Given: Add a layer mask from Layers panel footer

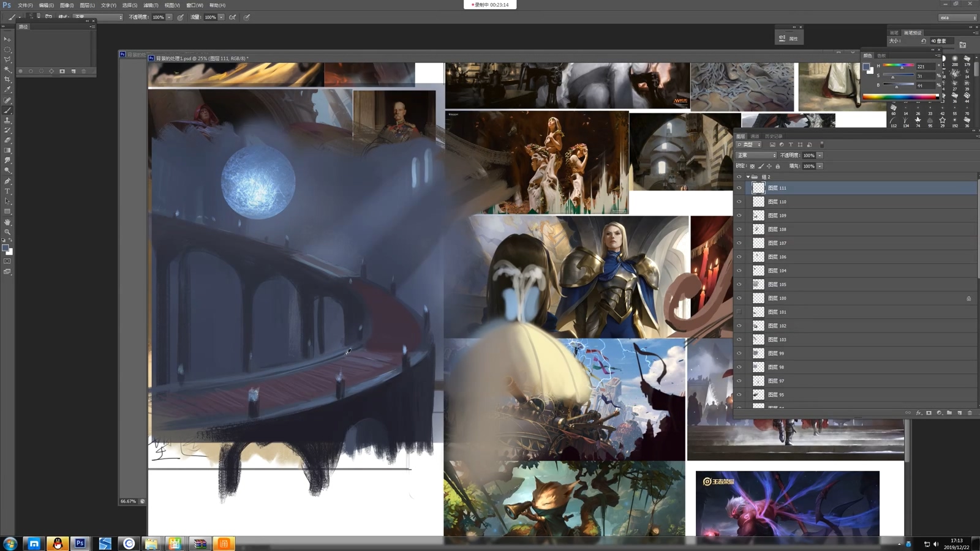Looking at the screenshot, I should (x=929, y=413).
